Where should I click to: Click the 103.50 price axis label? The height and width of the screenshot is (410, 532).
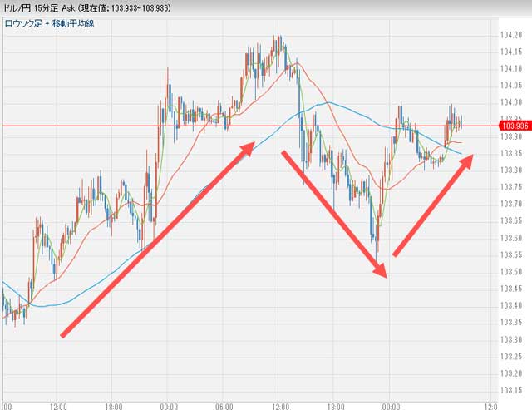point(511,272)
